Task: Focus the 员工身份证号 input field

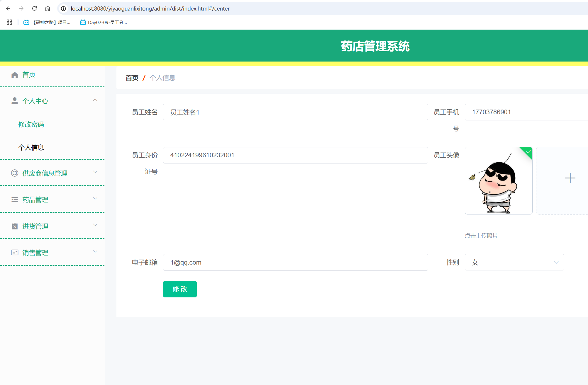Action: pos(295,155)
